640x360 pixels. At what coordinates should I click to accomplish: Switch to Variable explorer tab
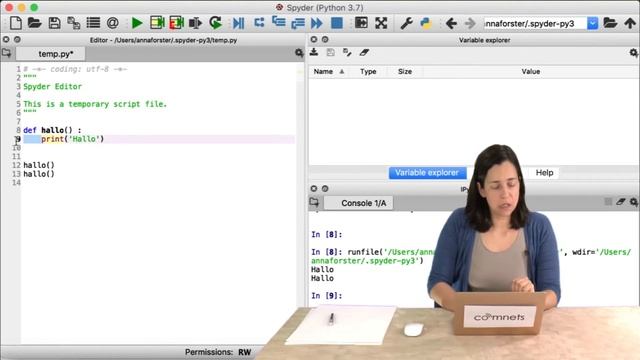pyautogui.click(x=427, y=173)
